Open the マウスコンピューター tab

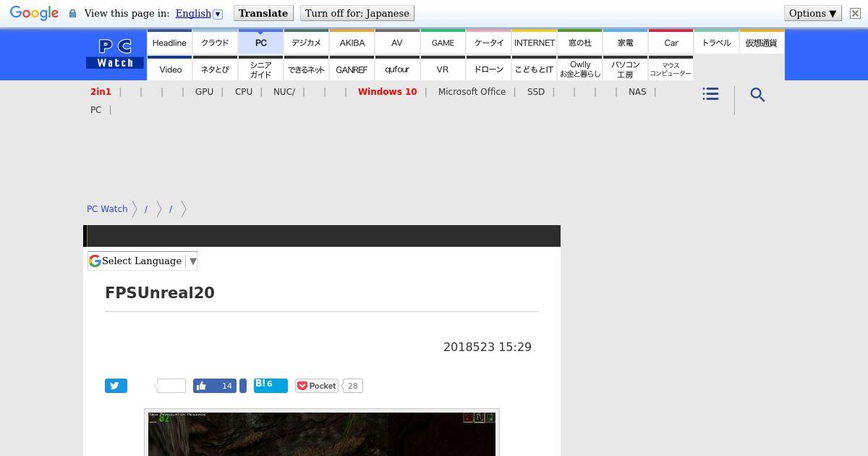pos(671,69)
